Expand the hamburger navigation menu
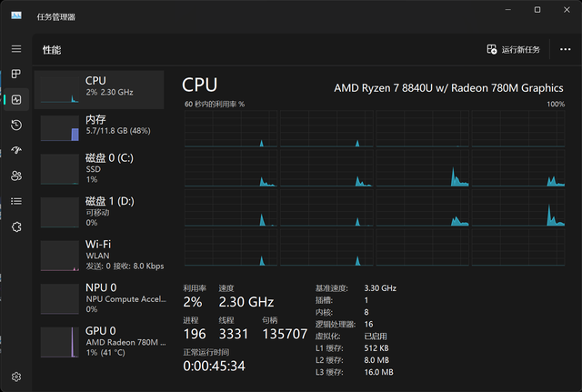This screenshot has width=582, height=392. point(16,48)
